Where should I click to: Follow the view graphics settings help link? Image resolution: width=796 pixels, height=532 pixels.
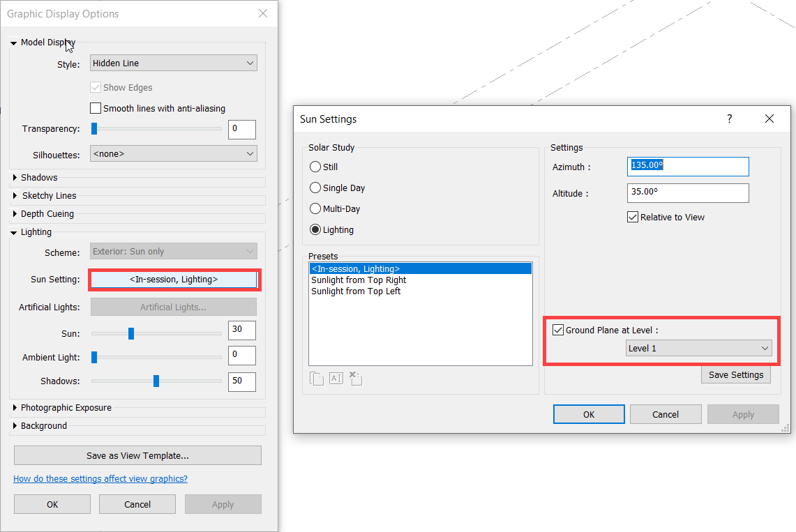100,478
